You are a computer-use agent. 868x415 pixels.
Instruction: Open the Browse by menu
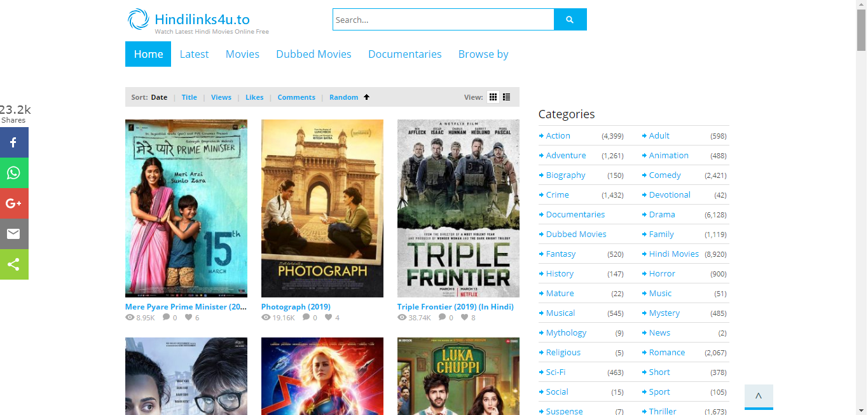pos(483,54)
